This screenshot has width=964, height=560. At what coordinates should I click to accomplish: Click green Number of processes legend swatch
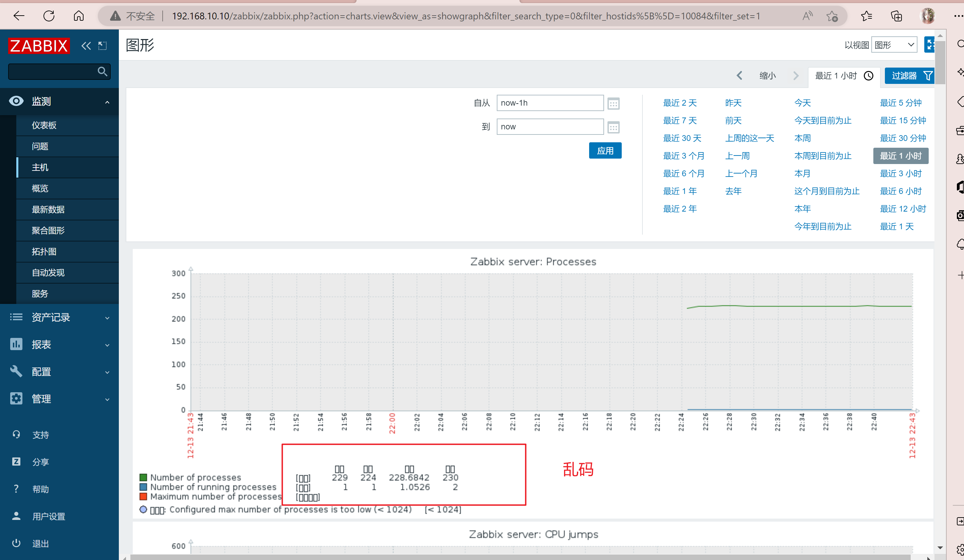pyautogui.click(x=143, y=477)
